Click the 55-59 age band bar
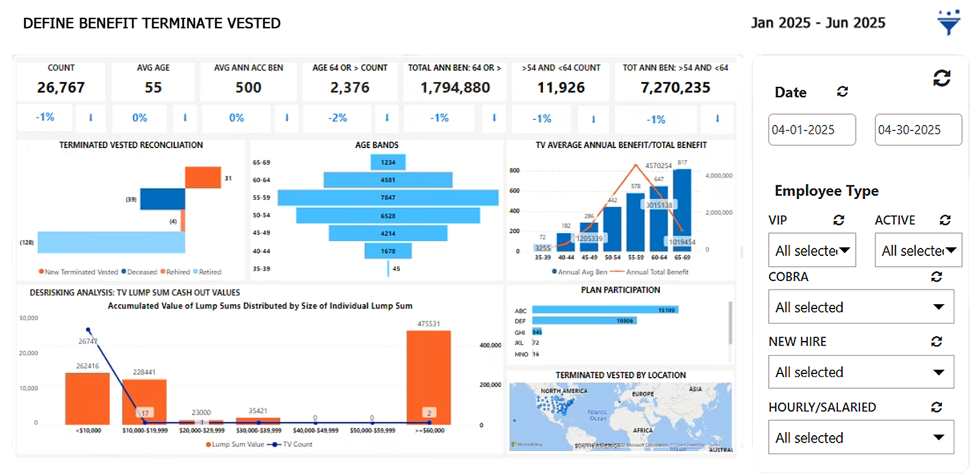The height and width of the screenshot is (475, 980). point(387,198)
